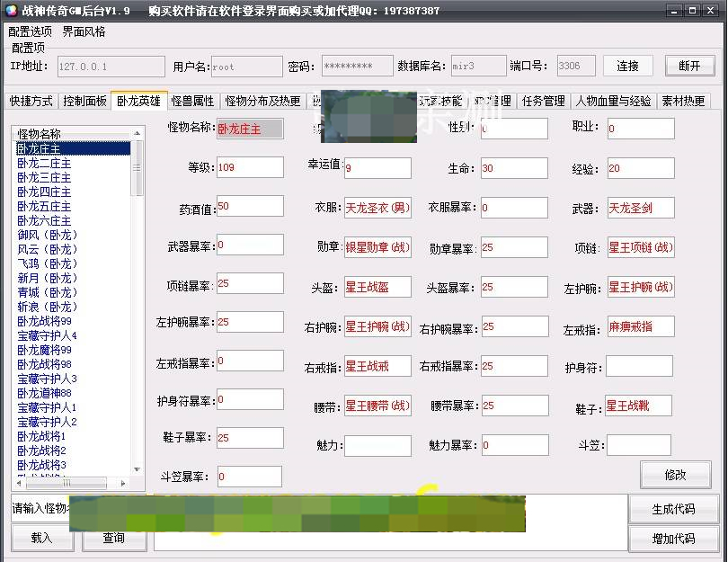Select 卧龙二庄主 in monster list

[x=44, y=164]
